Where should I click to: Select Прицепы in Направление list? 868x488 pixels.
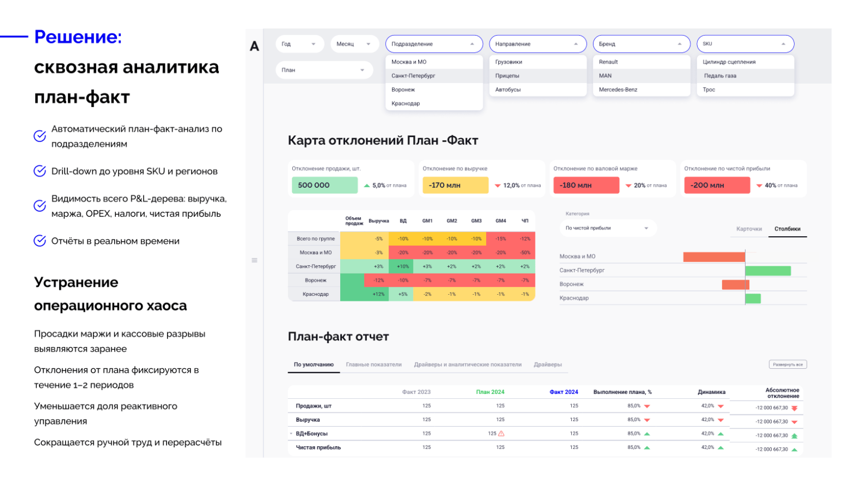(538, 76)
